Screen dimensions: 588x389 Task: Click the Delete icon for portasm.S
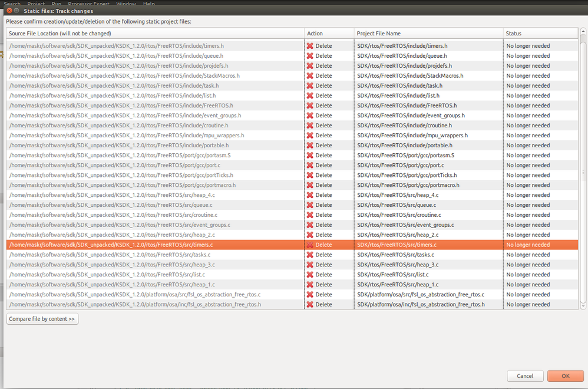[x=310, y=155]
